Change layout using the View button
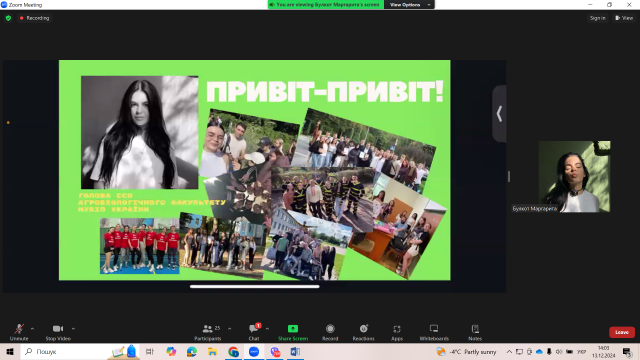The width and height of the screenshot is (640, 360). pyautogui.click(x=624, y=18)
